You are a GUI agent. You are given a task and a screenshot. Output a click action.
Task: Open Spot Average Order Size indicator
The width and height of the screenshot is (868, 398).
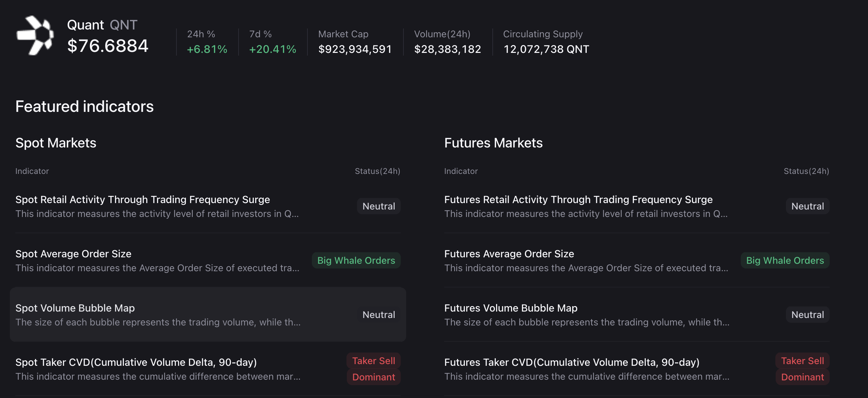coord(73,254)
